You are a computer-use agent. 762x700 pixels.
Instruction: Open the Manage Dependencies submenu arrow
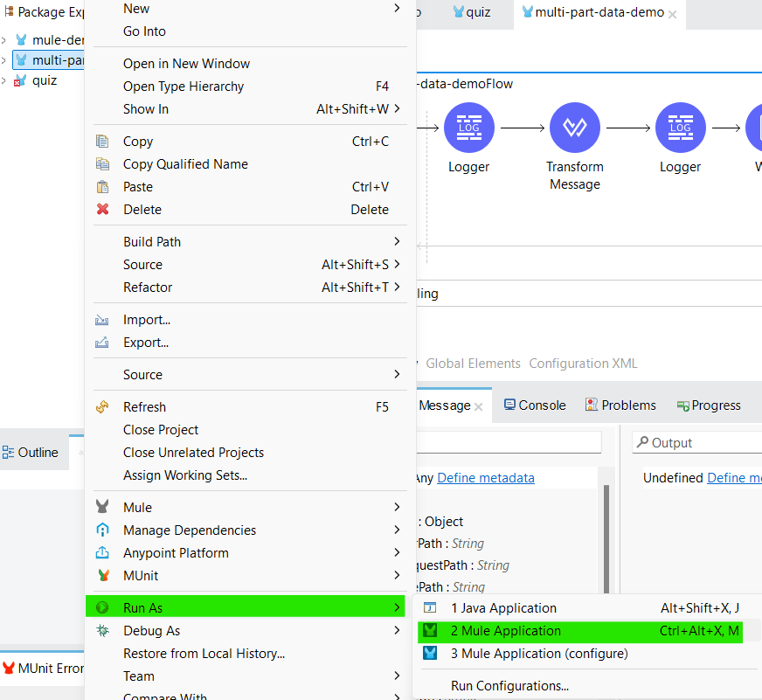click(397, 530)
